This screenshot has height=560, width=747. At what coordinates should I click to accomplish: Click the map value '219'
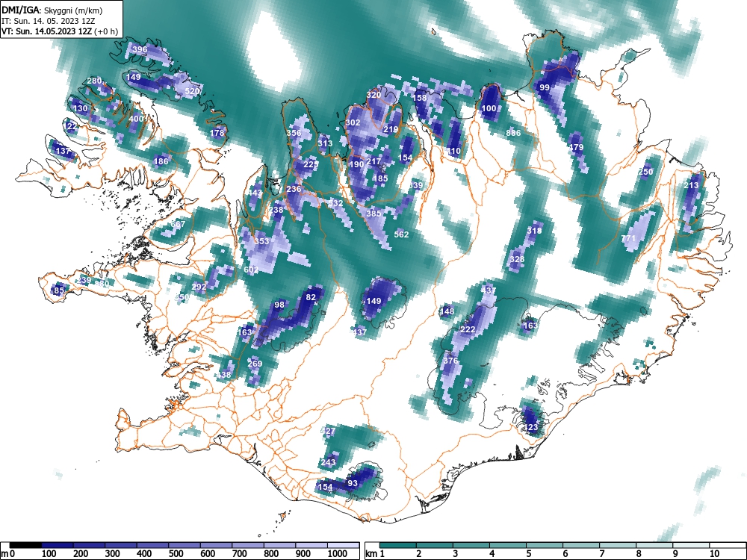coord(391,129)
